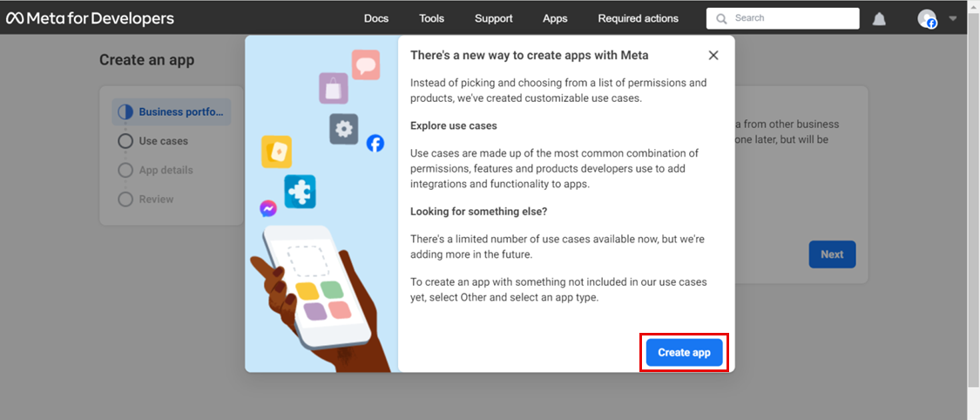980x420 pixels.
Task: Click the Meta for Developers logo
Action: pyautogui.click(x=90, y=18)
